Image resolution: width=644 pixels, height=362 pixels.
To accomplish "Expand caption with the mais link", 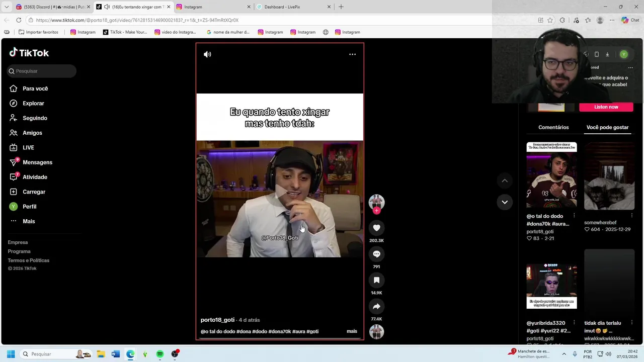I will (x=352, y=331).
